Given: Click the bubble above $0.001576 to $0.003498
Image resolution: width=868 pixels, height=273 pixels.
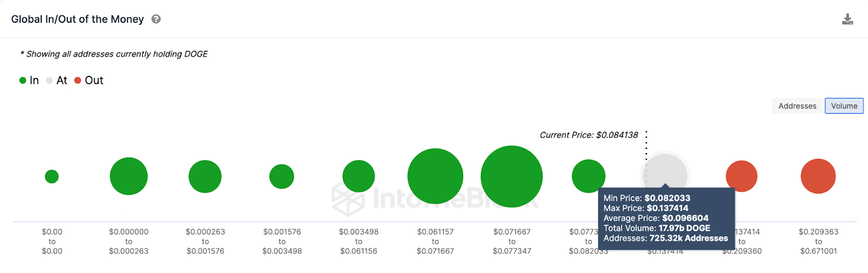Looking at the screenshot, I should pyautogui.click(x=282, y=176).
